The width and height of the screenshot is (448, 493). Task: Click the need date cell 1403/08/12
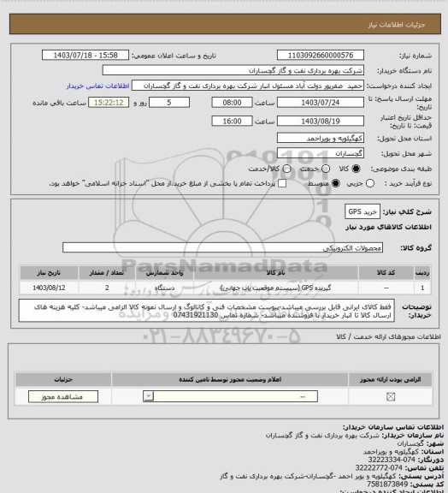49,288
